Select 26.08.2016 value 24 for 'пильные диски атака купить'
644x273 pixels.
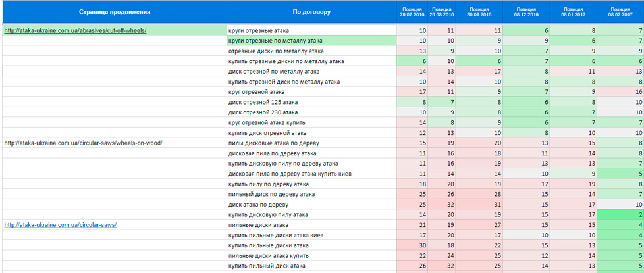pos(442,256)
